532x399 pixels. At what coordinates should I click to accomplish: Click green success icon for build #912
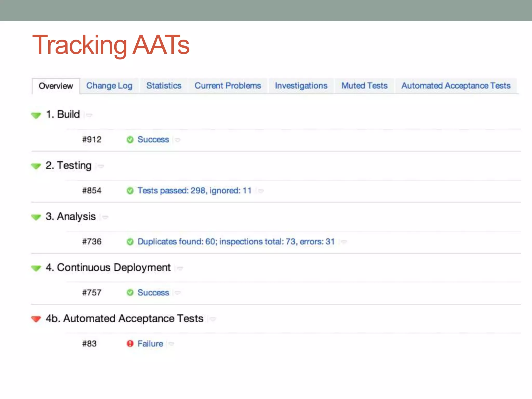pos(130,140)
